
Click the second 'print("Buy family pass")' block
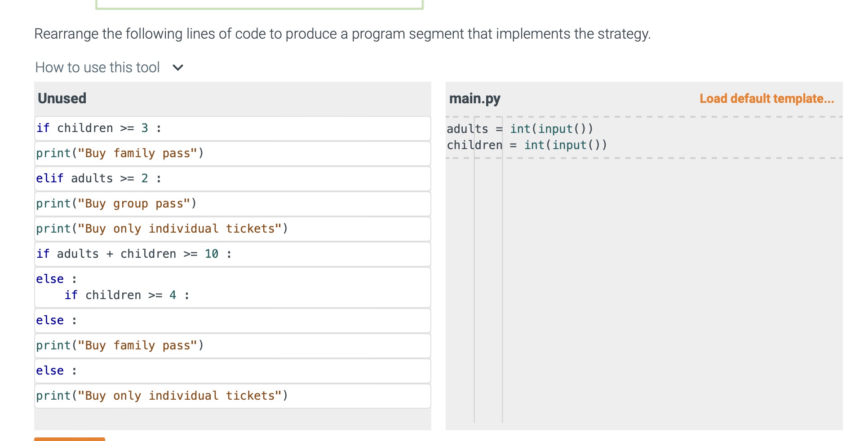tap(232, 345)
